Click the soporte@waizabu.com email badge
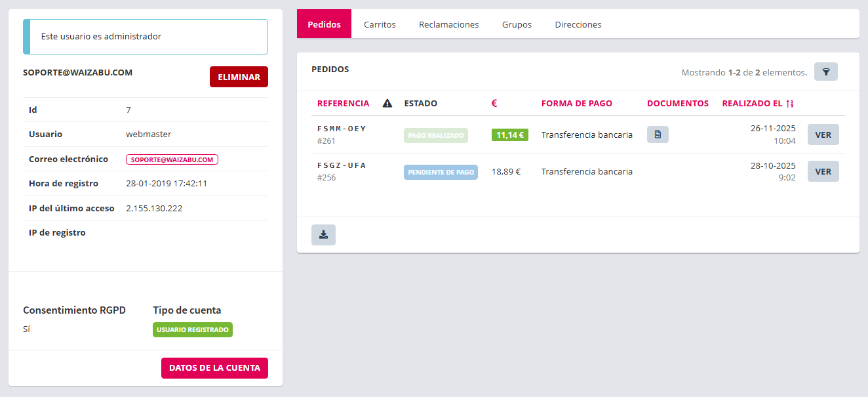Viewport: 868px width, 397px height. tap(172, 159)
